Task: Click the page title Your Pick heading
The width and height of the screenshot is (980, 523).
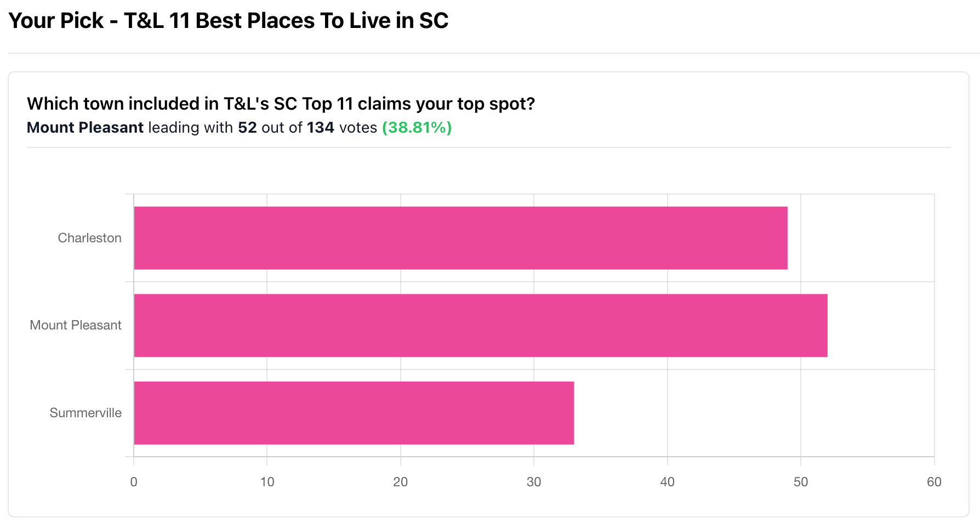Action: click(229, 21)
